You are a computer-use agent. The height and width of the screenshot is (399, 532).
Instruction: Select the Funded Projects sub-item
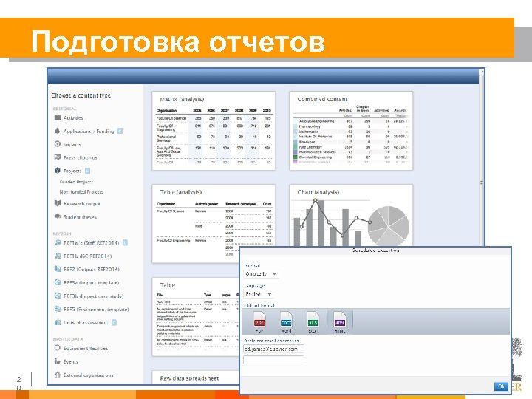coord(76,182)
